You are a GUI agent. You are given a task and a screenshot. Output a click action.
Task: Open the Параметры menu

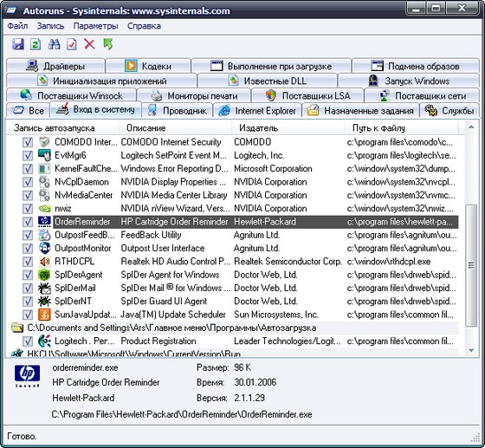pos(95,26)
